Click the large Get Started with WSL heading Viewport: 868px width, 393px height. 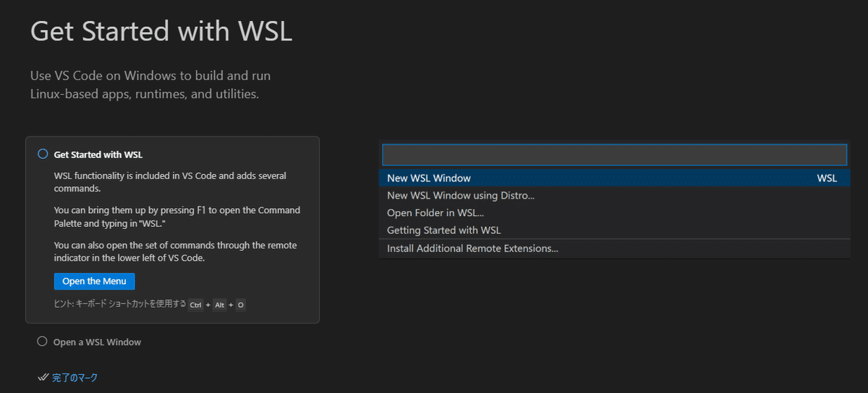pyautogui.click(x=161, y=32)
